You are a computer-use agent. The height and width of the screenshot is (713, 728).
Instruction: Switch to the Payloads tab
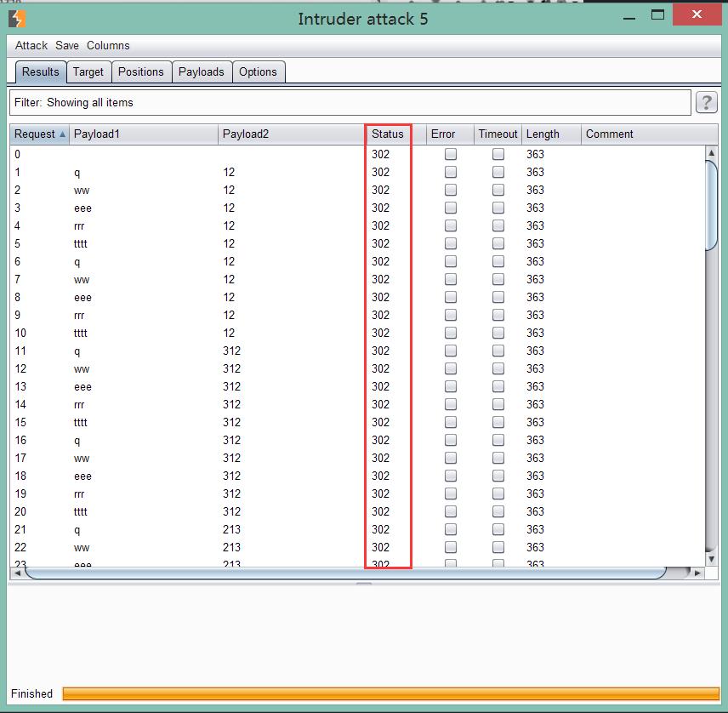(202, 72)
